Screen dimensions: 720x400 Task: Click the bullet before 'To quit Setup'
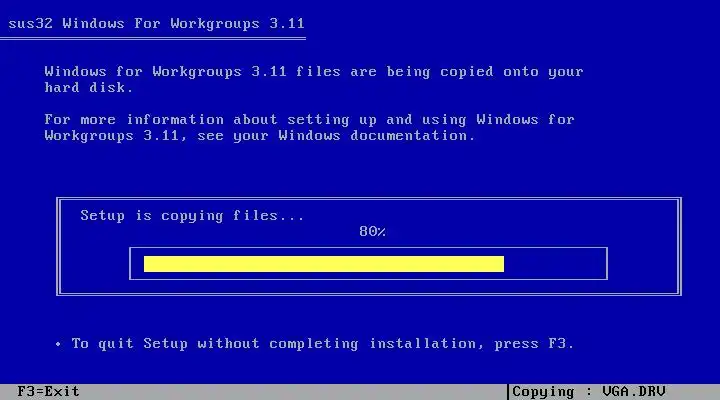point(58,344)
